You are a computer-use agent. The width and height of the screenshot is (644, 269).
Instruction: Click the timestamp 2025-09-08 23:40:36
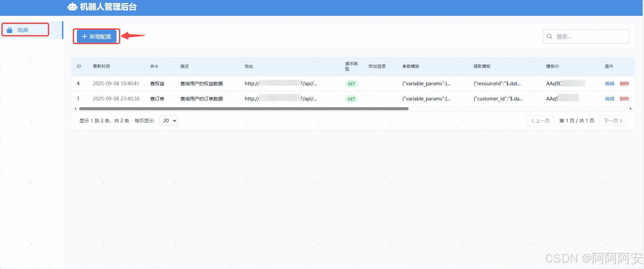pos(116,99)
